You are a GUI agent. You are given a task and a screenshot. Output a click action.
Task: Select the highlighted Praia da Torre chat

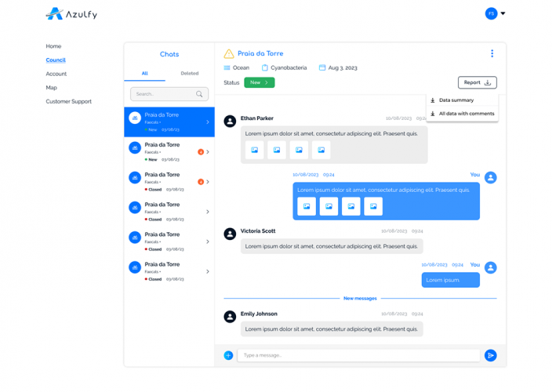(169, 122)
